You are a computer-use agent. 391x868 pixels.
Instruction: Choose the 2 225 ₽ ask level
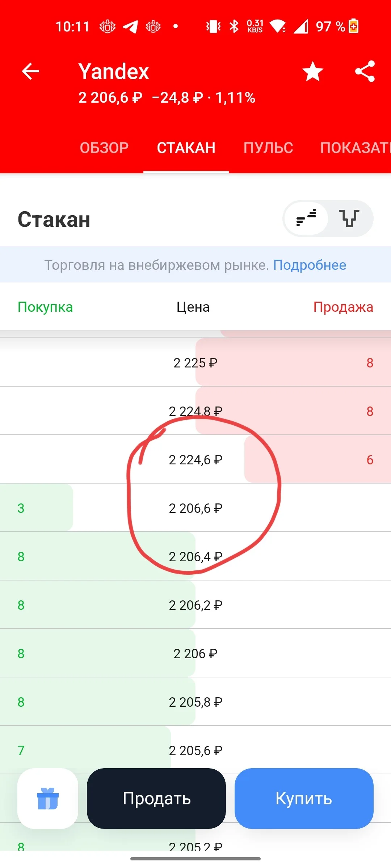pos(195,362)
